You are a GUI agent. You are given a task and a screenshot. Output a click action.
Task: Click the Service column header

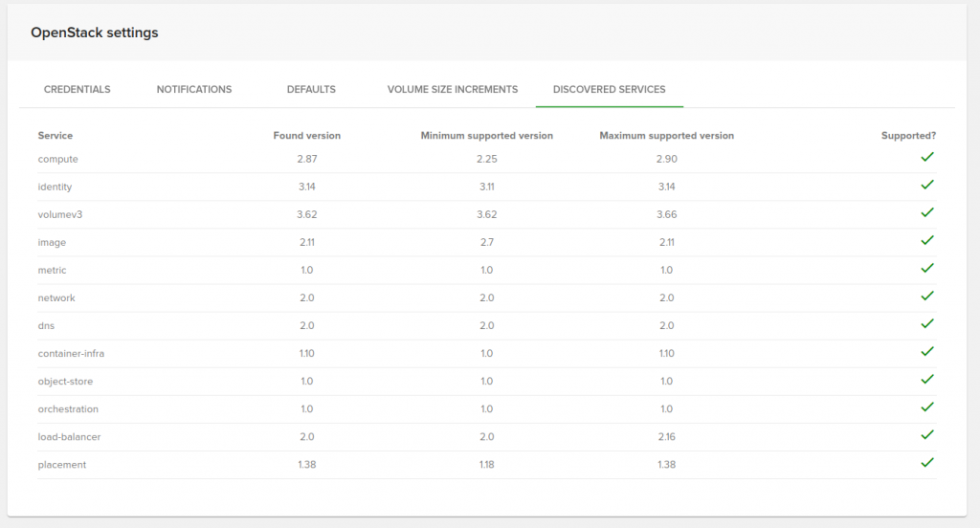[x=55, y=136]
